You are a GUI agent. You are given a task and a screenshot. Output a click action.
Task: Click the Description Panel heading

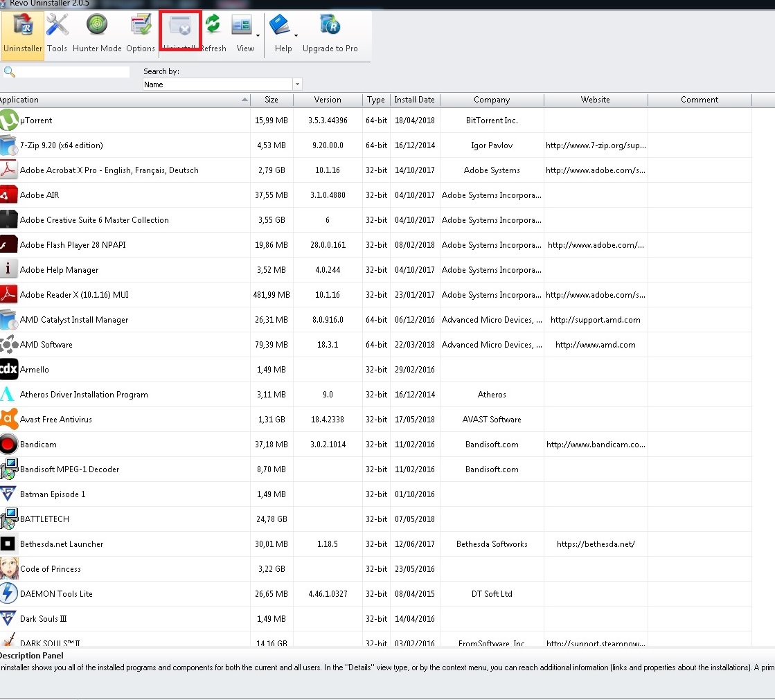[32, 656]
